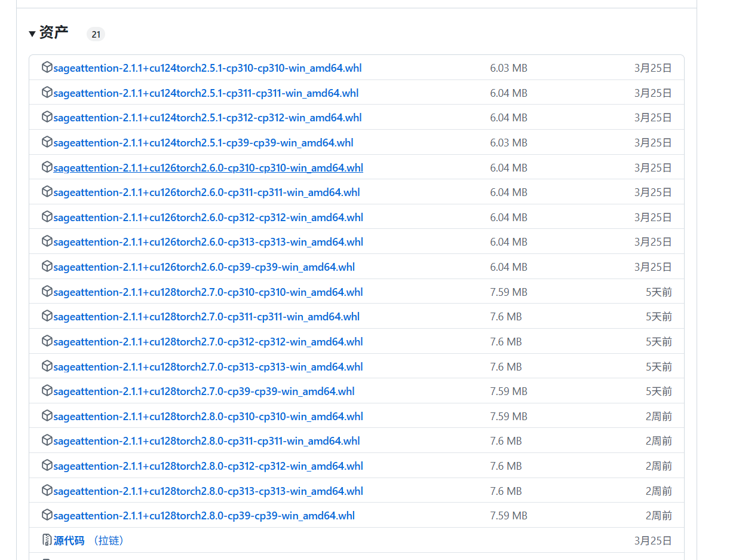Click package icon beside cu128torch2.7.0-cp310 wheel
Viewport: 736px width, 560px height.
pos(47,292)
